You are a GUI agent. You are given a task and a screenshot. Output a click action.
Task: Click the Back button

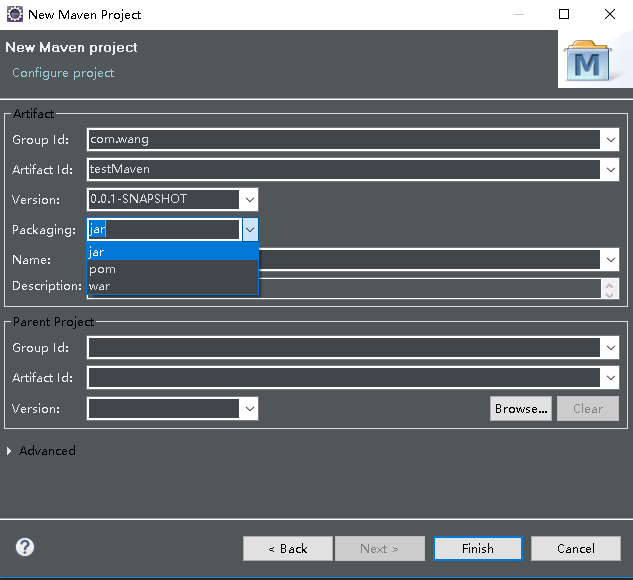288,549
